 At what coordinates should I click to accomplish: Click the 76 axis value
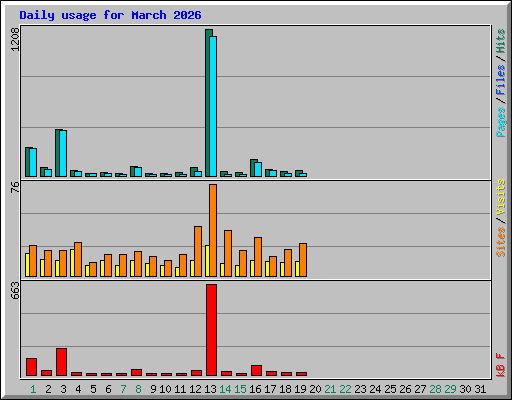click(x=15, y=187)
